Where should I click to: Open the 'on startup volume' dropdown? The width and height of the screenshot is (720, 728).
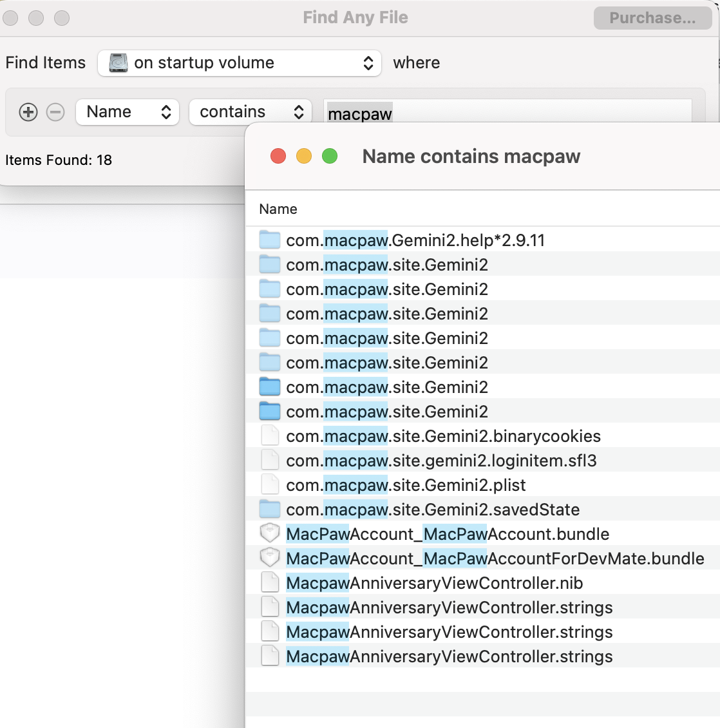pyautogui.click(x=240, y=63)
